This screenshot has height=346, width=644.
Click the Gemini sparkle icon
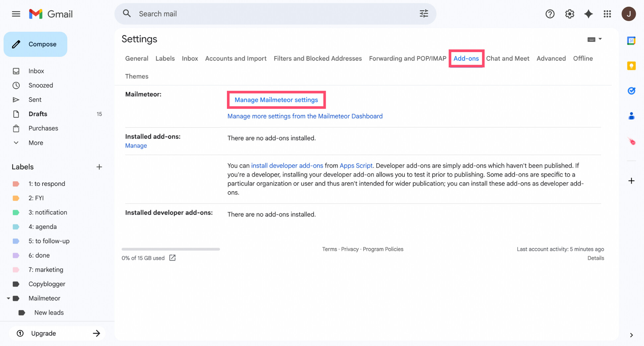pyautogui.click(x=588, y=14)
